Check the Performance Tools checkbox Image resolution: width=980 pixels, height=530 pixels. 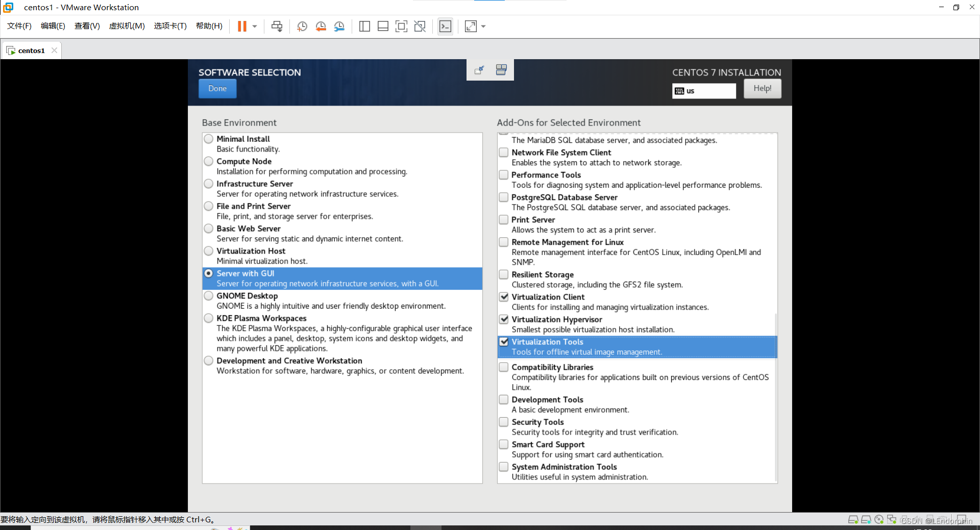(x=504, y=174)
